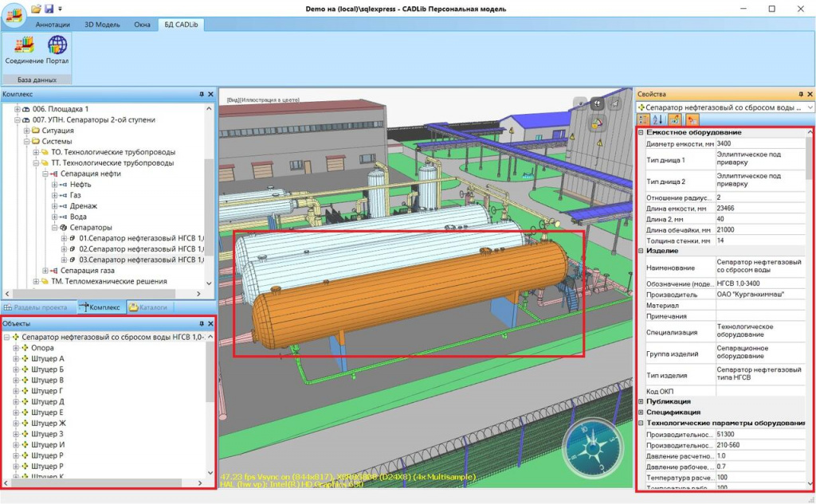Click the Диаметр емкости value 3400
Screen dimensions: 816x504
click(760, 143)
